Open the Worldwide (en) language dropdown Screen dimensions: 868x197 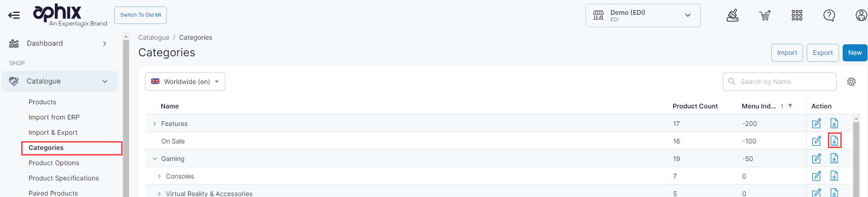click(x=185, y=82)
